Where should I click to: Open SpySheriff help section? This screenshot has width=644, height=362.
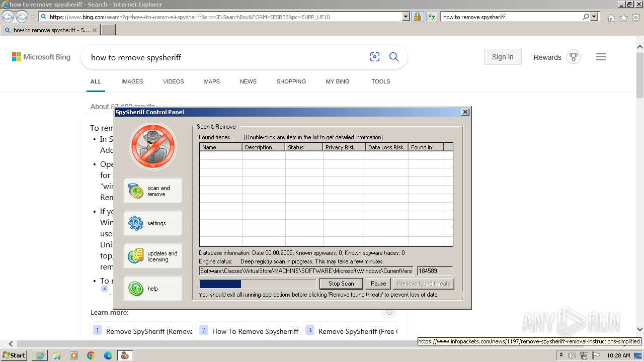(x=152, y=289)
